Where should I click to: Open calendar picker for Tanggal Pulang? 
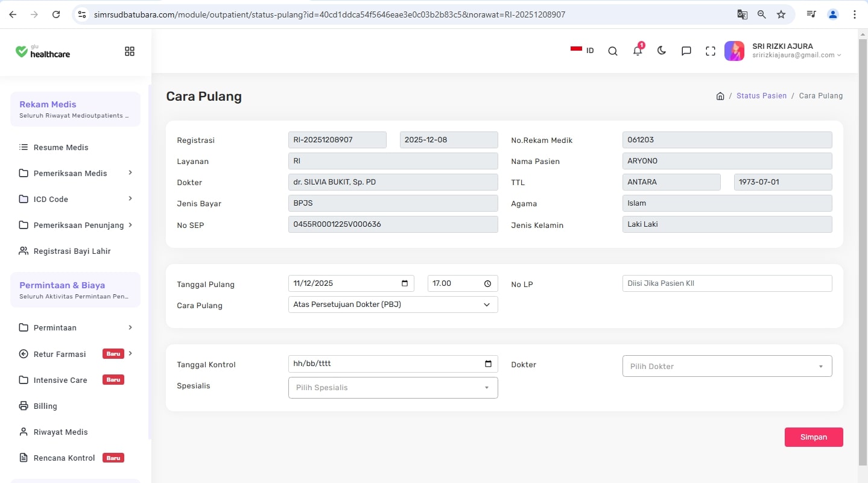[404, 283]
